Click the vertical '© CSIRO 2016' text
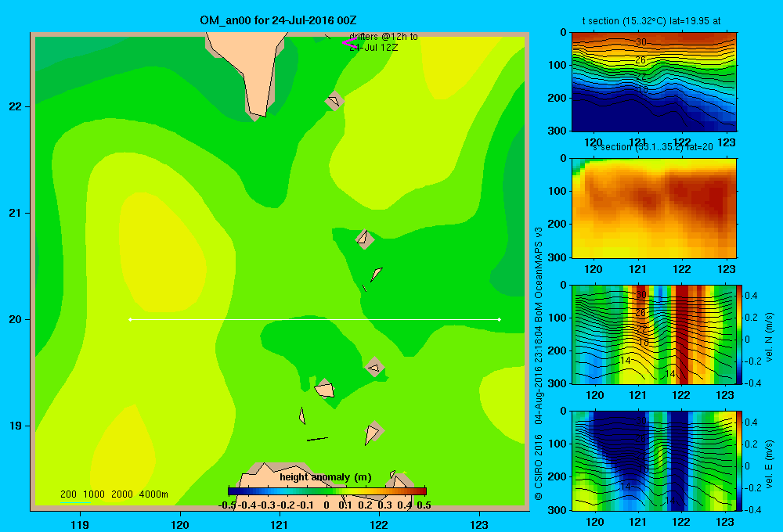783x532 pixels. pos(539,467)
